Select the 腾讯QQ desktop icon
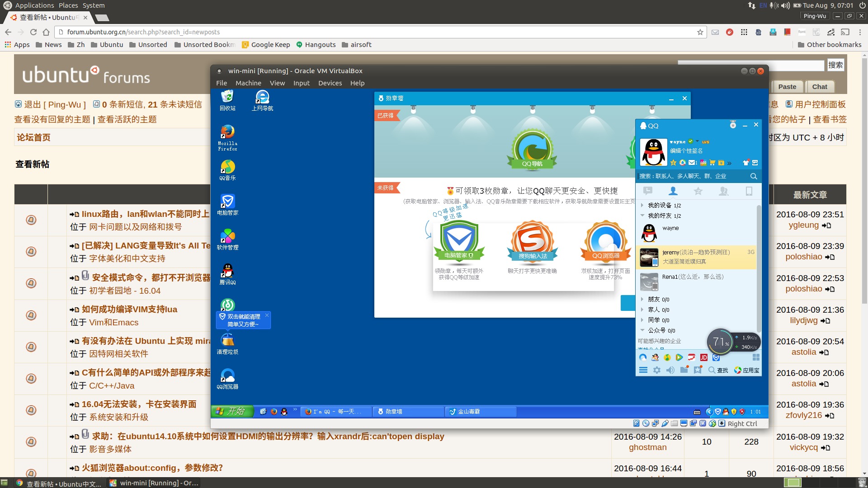The height and width of the screenshot is (488, 868). pos(227,274)
